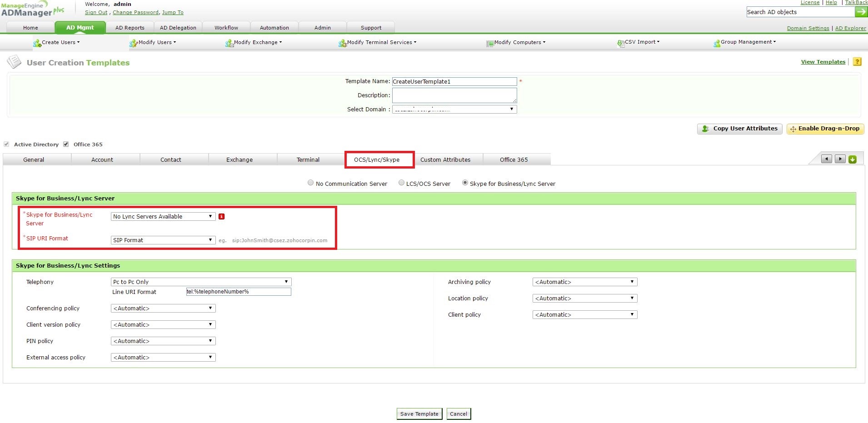Viewport: 868px width, 423px height.
Task: Open the CSV Import menu
Action: (x=639, y=42)
